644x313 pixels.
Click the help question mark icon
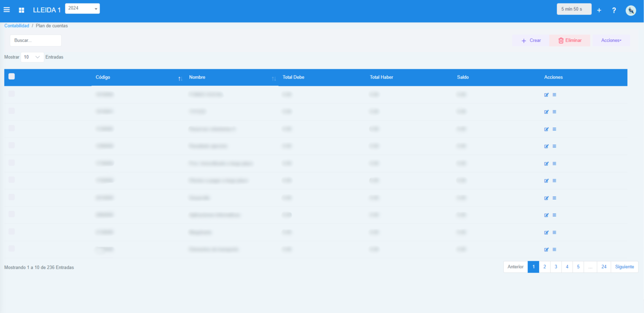click(614, 10)
